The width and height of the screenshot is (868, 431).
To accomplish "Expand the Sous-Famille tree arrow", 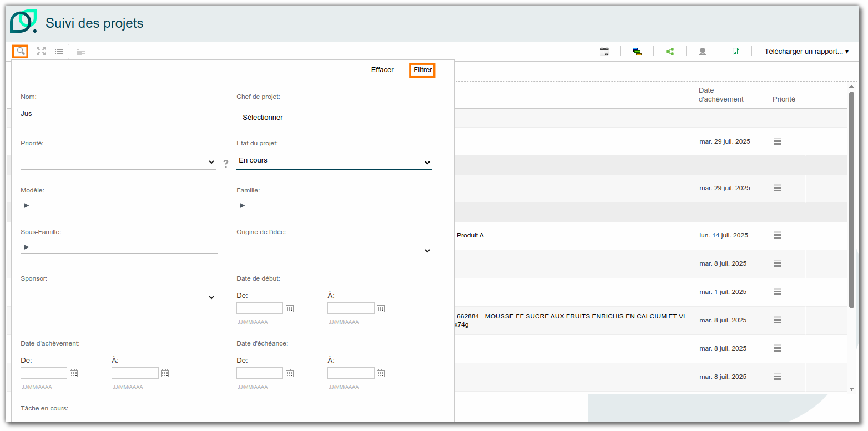I will pos(26,247).
